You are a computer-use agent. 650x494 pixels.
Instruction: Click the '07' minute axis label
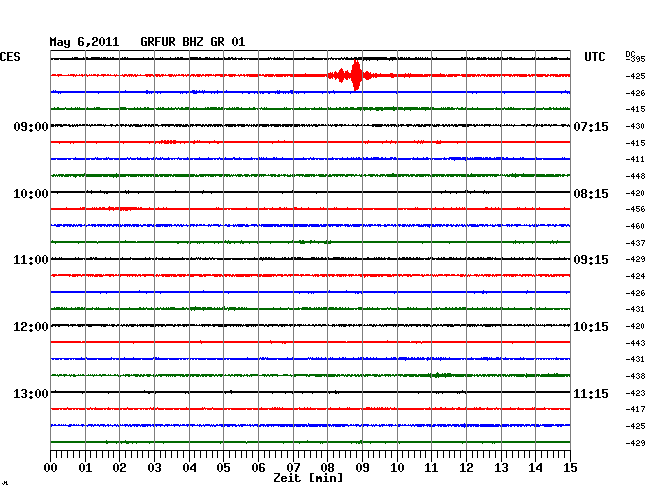click(293, 467)
